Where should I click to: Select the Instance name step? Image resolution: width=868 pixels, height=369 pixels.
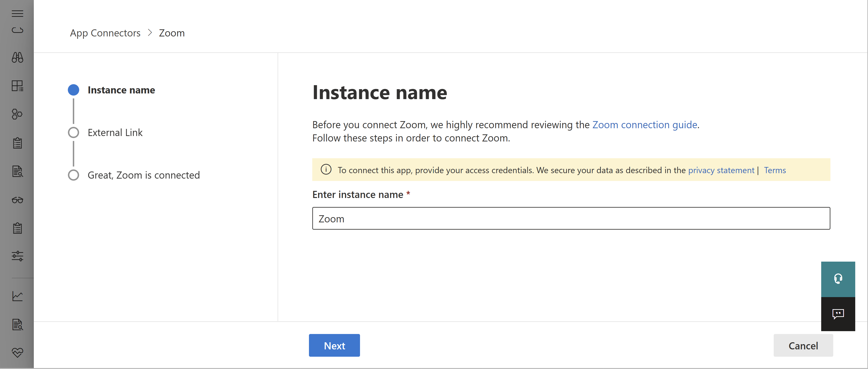121,90
